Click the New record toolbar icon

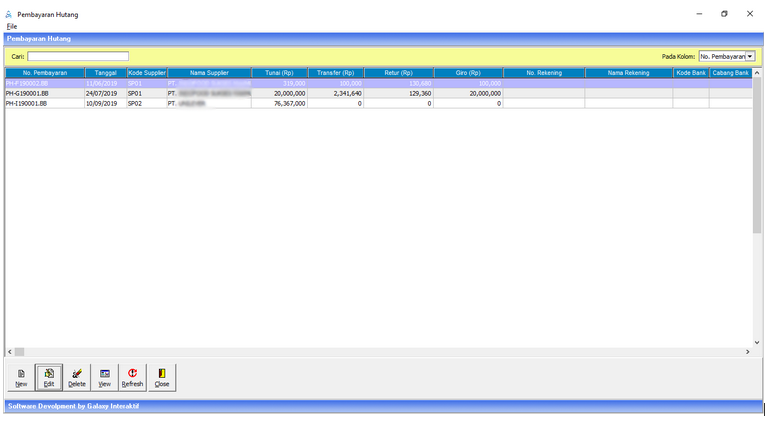21,376
